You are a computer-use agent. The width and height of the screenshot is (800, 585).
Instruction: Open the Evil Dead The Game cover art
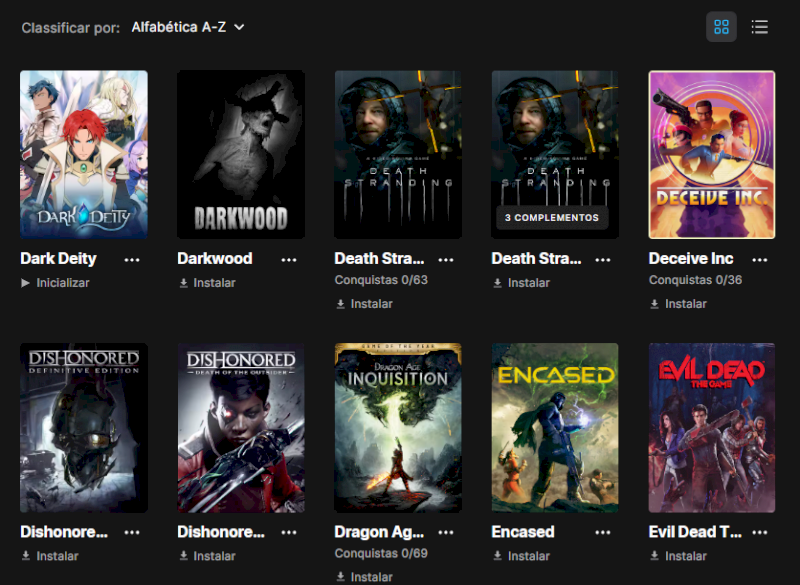click(x=712, y=428)
